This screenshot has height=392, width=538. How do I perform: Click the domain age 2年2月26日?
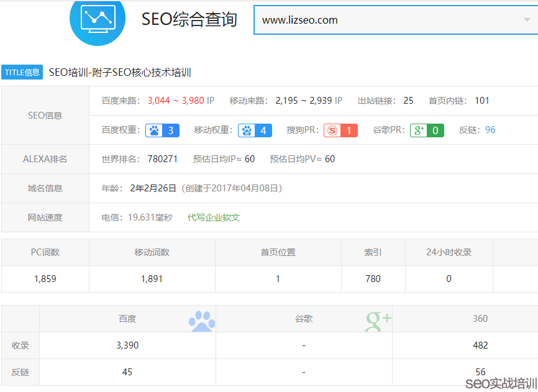click(x=153, y=188)
